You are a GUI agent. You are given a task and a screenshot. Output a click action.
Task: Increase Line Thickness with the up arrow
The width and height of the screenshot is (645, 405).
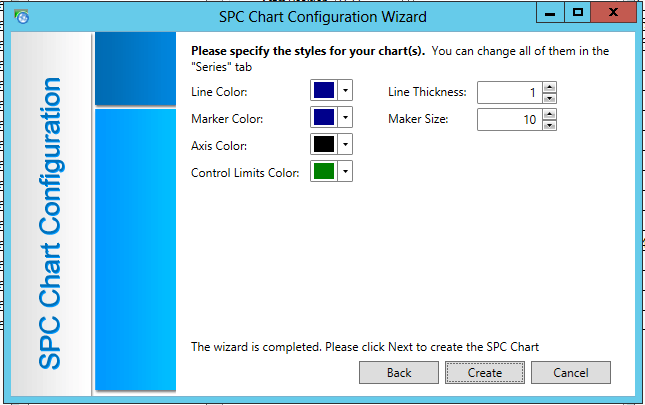(550, 87)
